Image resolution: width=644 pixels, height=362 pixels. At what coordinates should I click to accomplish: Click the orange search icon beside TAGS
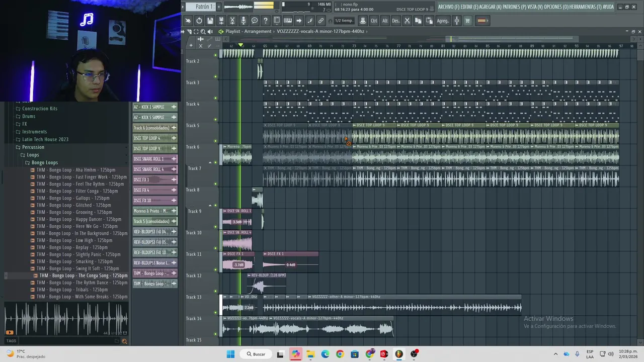pyautogui.click(x=124, y=341)
